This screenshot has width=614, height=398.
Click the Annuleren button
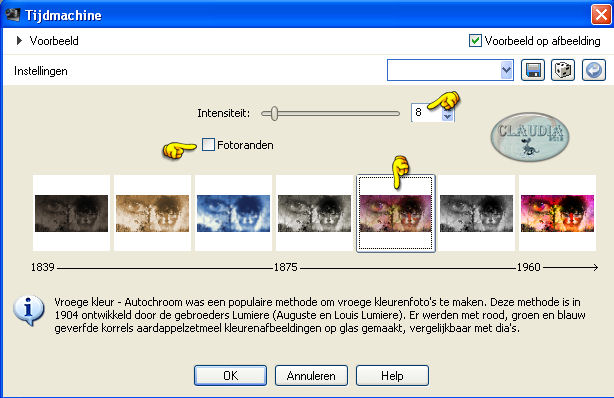311,376
